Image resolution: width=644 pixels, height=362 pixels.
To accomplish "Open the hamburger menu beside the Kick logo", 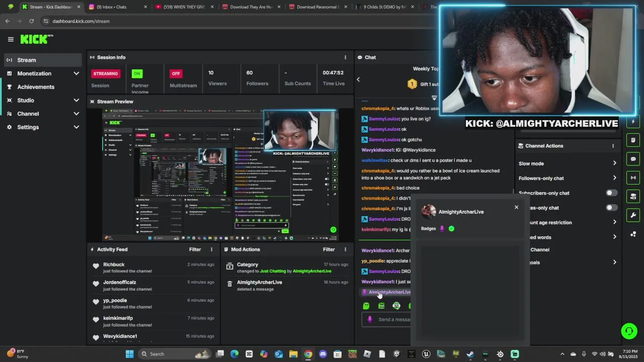I will pos(11,39).
